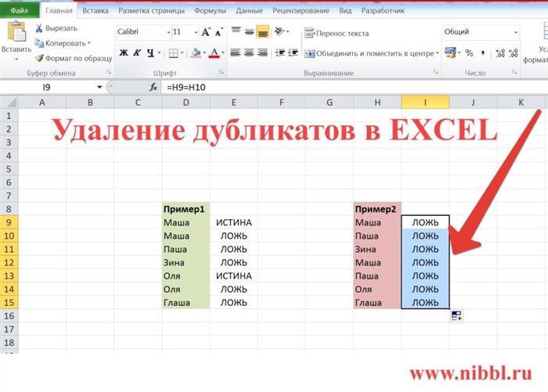The height and width of the screenshot is (392, 548).
Task: Open Alignment (Выравнивание) dialog launcher
Action: 435,72
